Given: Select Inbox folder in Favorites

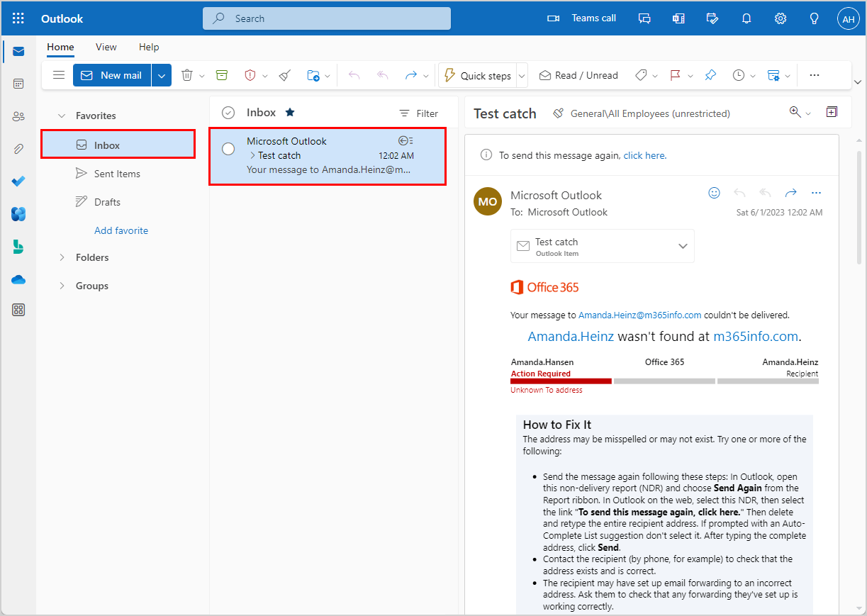Looking at the screenshot, I should (x=118, y=145).
